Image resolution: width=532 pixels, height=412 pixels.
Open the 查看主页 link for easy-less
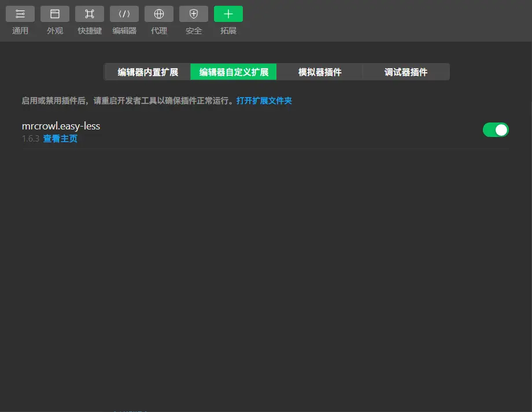[60, 139]
